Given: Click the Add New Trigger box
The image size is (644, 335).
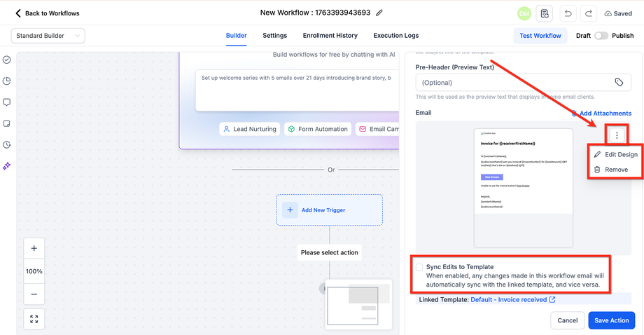Looking at the screenshot, I should 329,210.
